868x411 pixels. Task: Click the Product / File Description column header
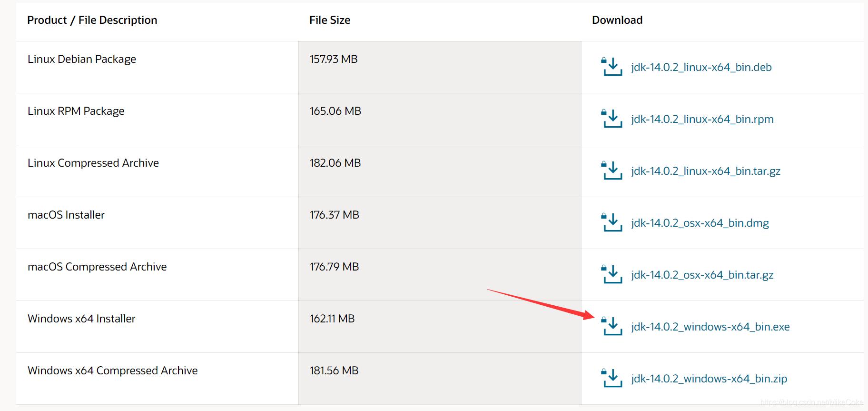point(92,20)
